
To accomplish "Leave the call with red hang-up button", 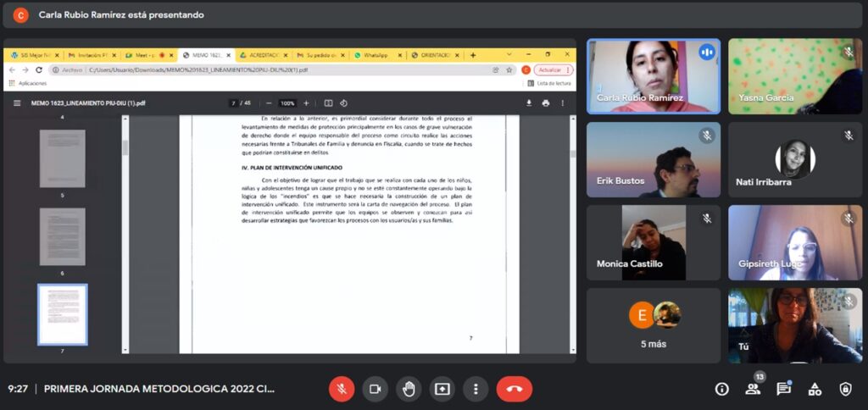I will [514, 389].
